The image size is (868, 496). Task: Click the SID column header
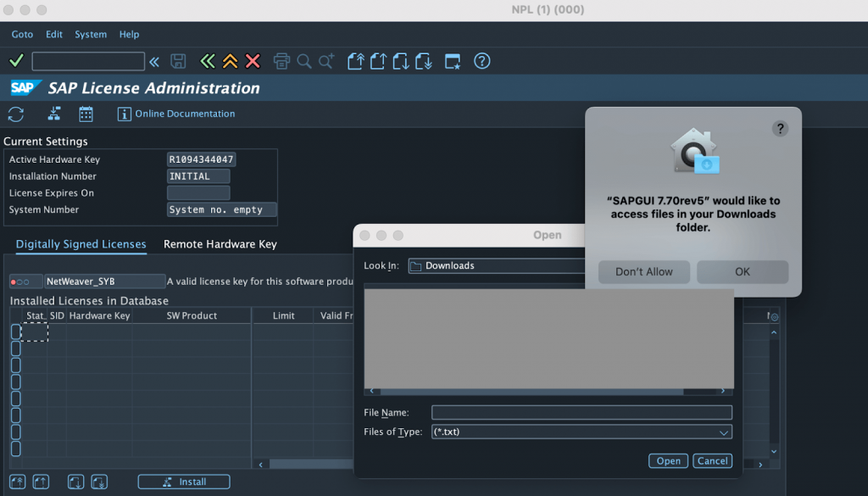point(57,315)
